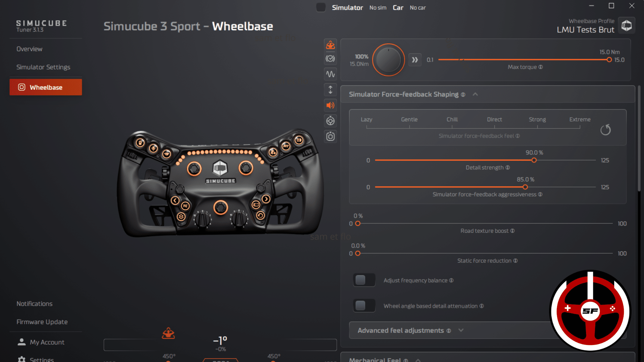This screenshot has width=644, height=362.
Task: Click the 'No sim' label
Action: pos(378,8)
